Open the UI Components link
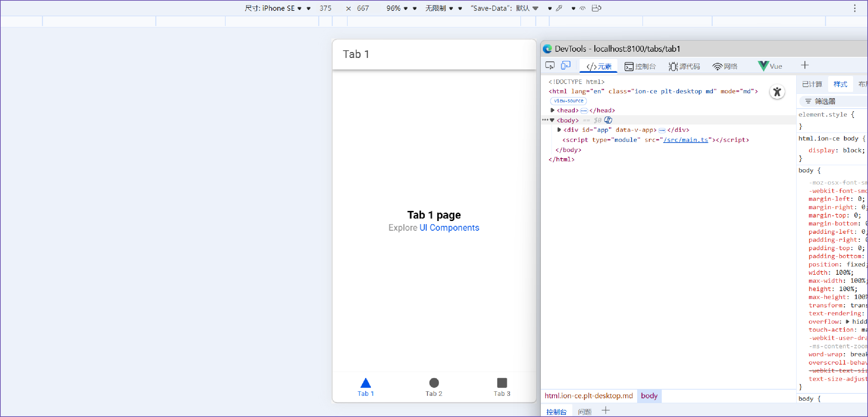The width and height of the screenshot is (868, 417). click(x=449, y=228)
